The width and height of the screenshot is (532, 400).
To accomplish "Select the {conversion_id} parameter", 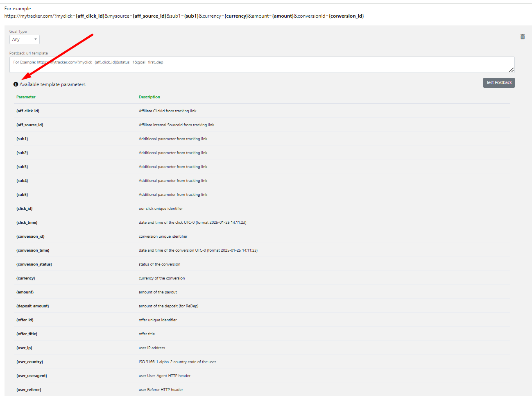I will (30, 236).
